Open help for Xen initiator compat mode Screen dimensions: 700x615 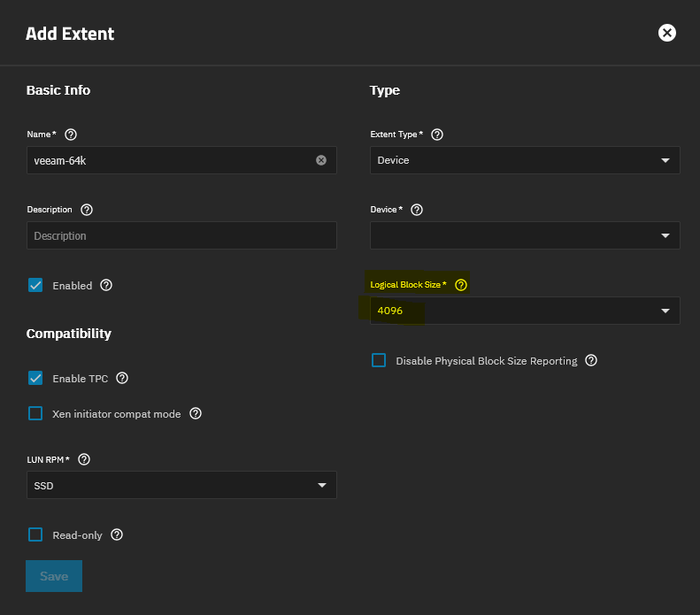click(x=196, y=413)
